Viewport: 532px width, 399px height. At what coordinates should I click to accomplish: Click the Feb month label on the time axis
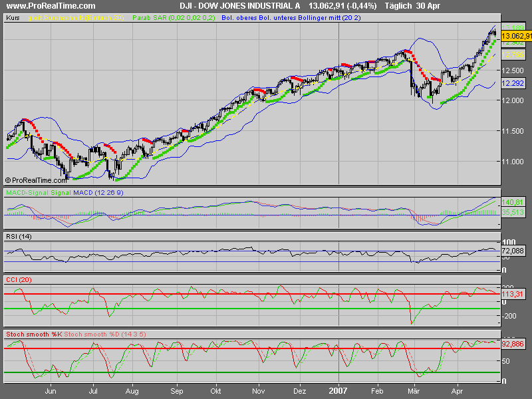[x=377, y=391]
